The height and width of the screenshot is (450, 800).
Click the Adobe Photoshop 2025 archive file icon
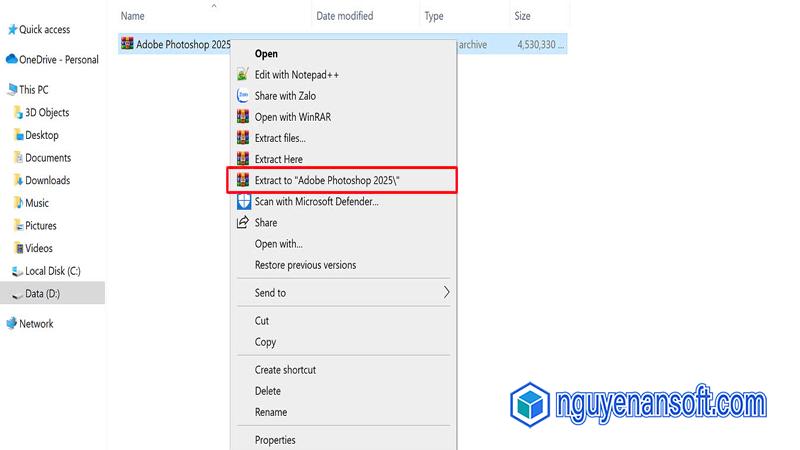[x=127, y=44]
